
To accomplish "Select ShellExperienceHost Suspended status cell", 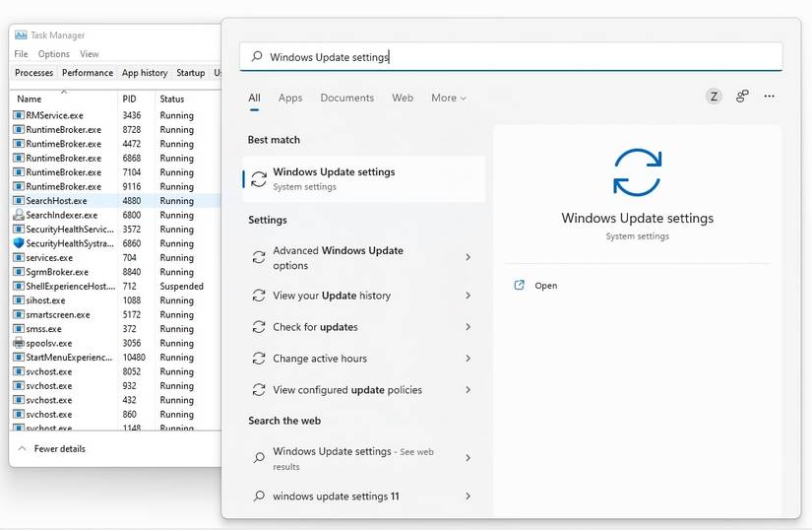I will 182,286.
